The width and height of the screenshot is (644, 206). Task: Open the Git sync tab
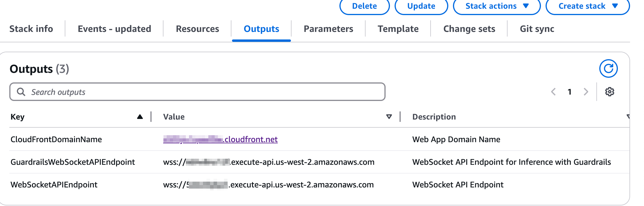click(537, 29)
